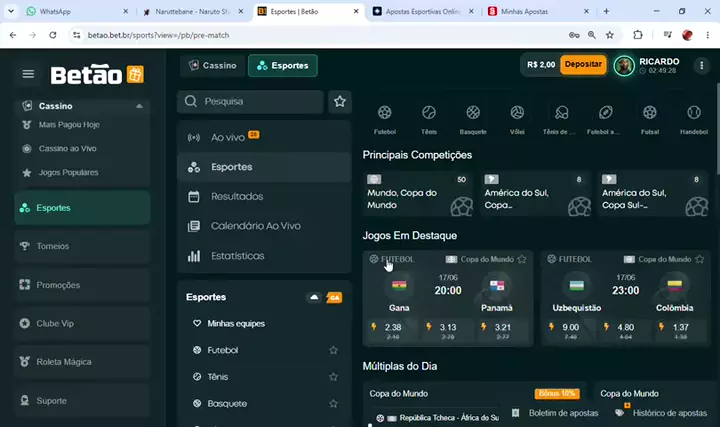720x427 pixels.
Task: Open the Chrome media control icon
Action: (x=668, y=35)
